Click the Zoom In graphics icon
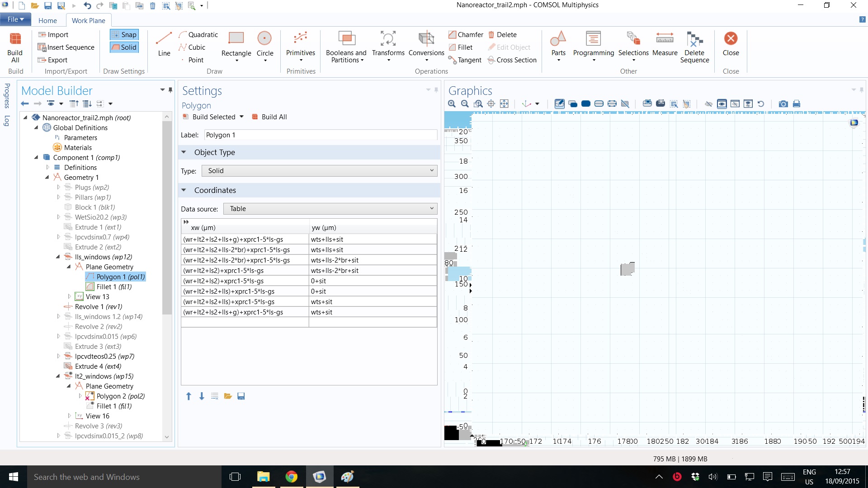Screen dimensions: 868x488 pos(452,104)
